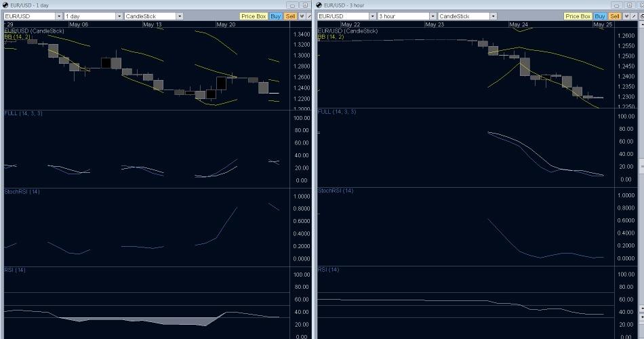Click the 1.2600 price label on the 3 hour chart
The height and width of the screenshot is (339, 644).
point(626,36)
